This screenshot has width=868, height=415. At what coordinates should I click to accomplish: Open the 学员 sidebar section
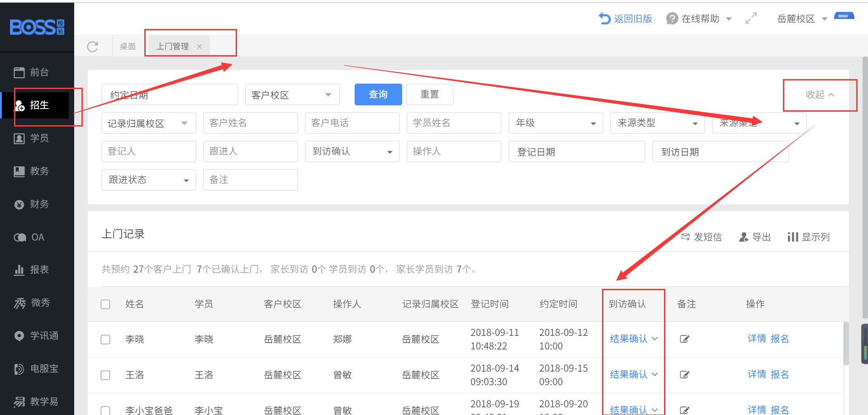pos(37,138)
